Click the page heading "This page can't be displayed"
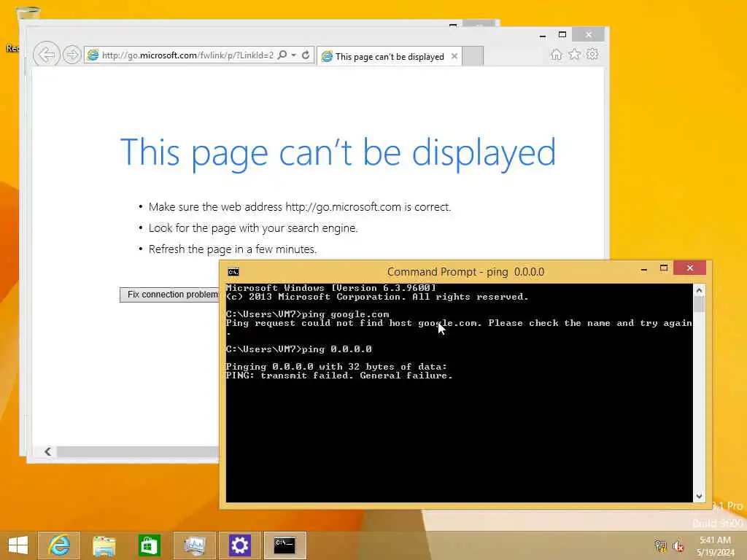The width and height of the screenshot is (747, 560). click(x=338, y=153)
